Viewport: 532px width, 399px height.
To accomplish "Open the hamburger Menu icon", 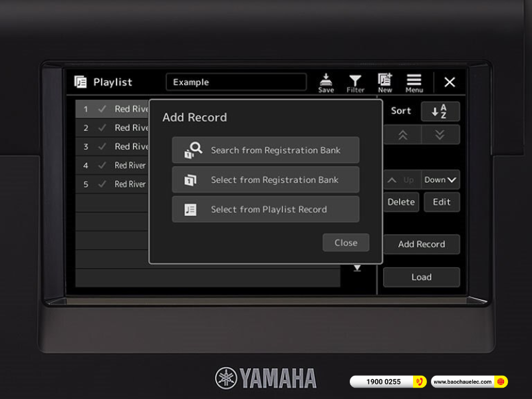I will click(x=414, y=82).
